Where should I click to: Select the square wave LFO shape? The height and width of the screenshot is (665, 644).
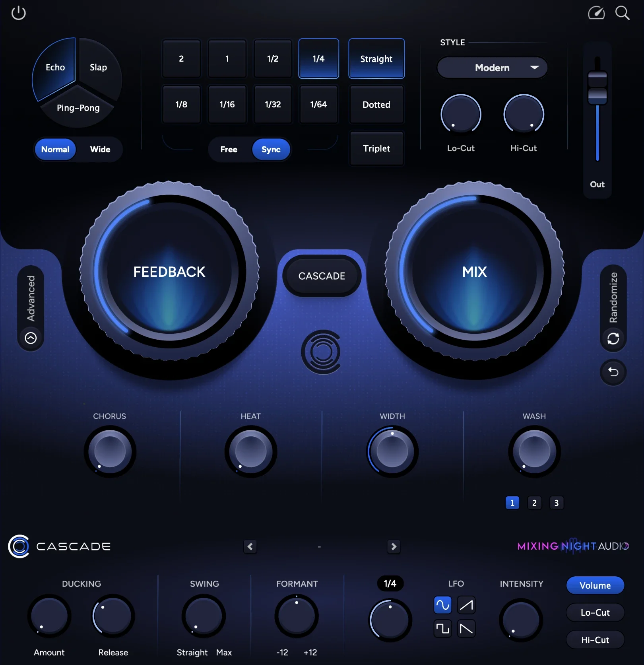pos(442,628)
